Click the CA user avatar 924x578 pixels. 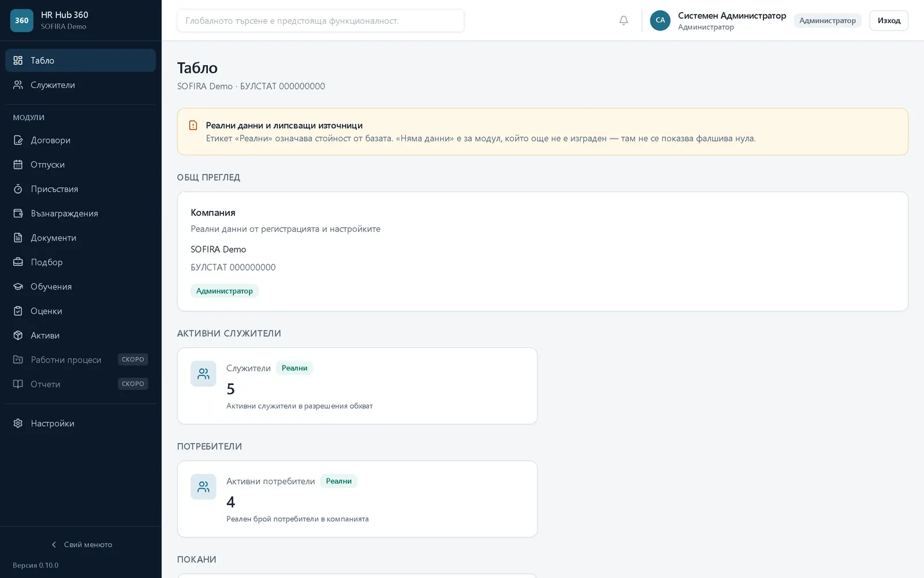pos(660,20)
